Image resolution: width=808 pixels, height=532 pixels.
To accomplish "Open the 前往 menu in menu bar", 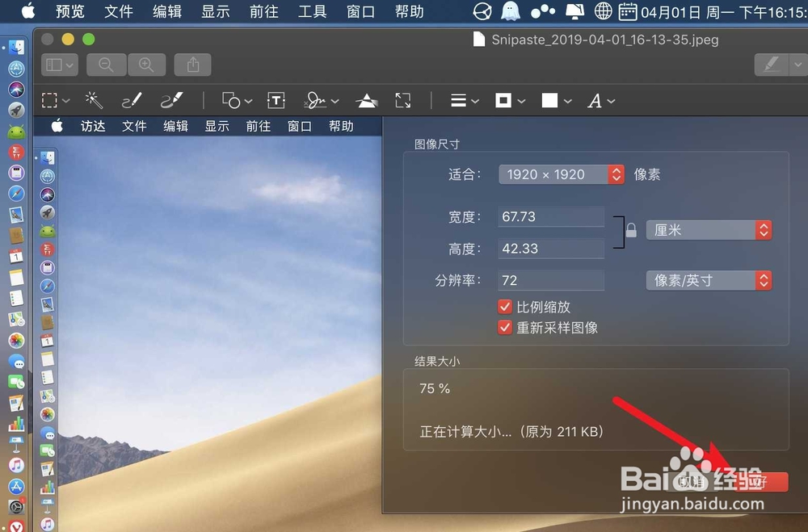I will (263, 12).
